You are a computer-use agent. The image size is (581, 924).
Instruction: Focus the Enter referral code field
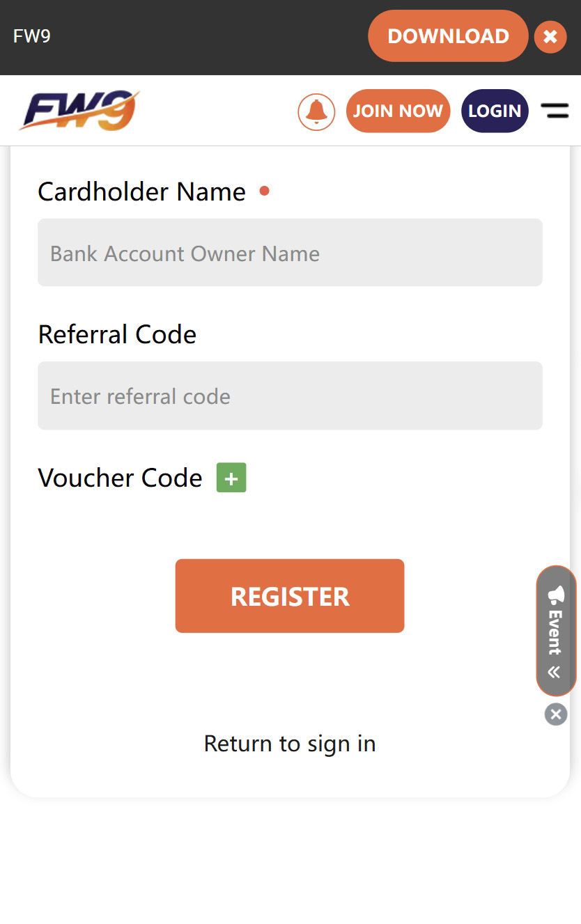point(290,396)
